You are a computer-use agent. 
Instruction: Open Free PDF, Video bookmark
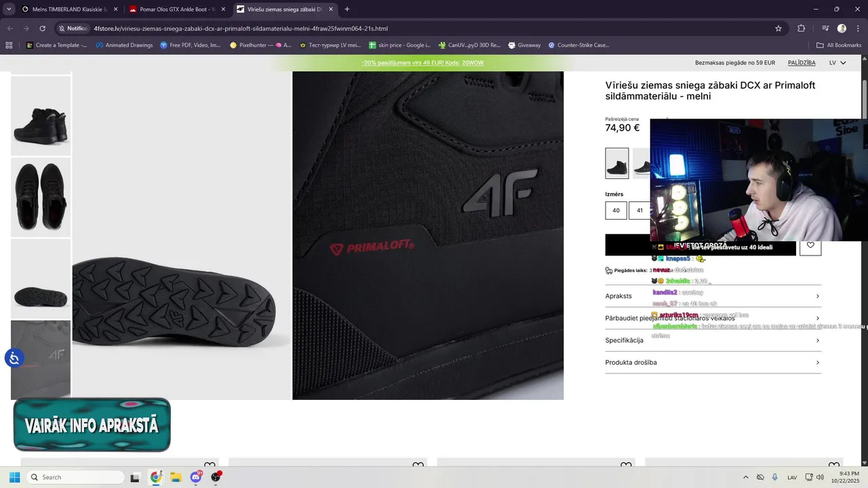click(191, 45)
